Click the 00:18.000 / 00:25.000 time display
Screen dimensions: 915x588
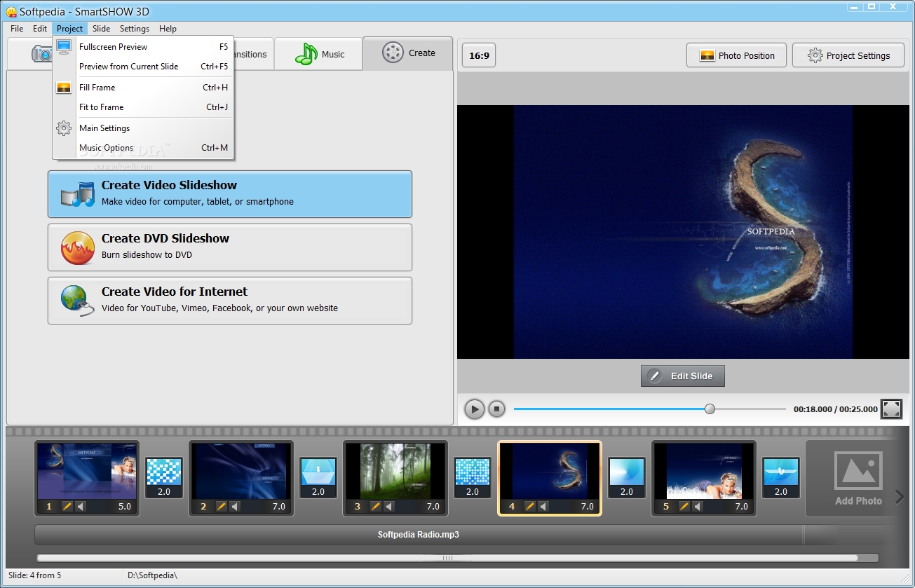tap(835, 409)
